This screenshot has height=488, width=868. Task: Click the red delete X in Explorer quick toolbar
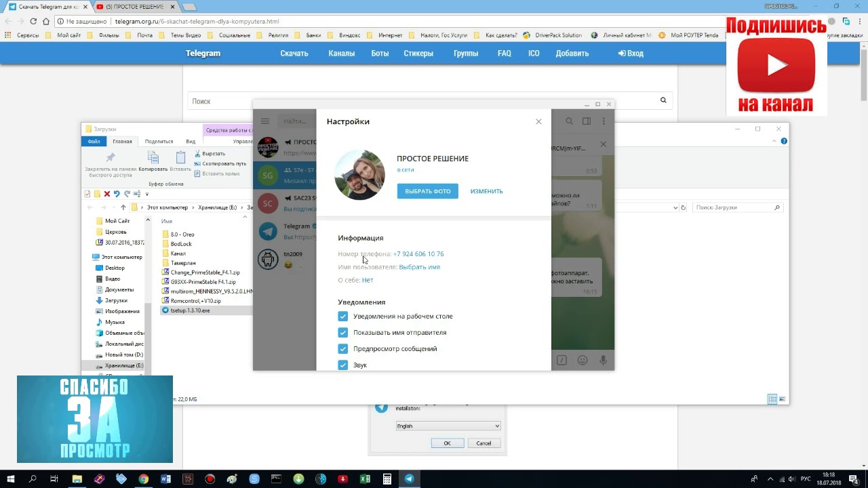pyautogui.click(x=106, y=194)
